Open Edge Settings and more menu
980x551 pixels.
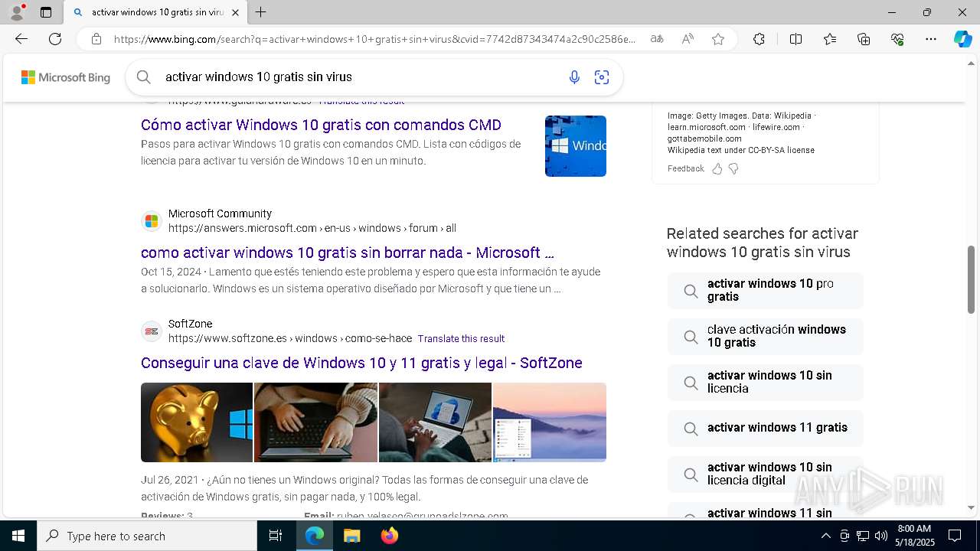point(931,39)
